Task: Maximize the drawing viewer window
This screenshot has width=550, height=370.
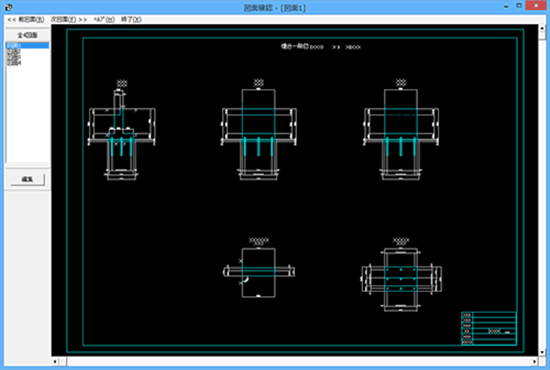Action: click(x=519, y=6)
